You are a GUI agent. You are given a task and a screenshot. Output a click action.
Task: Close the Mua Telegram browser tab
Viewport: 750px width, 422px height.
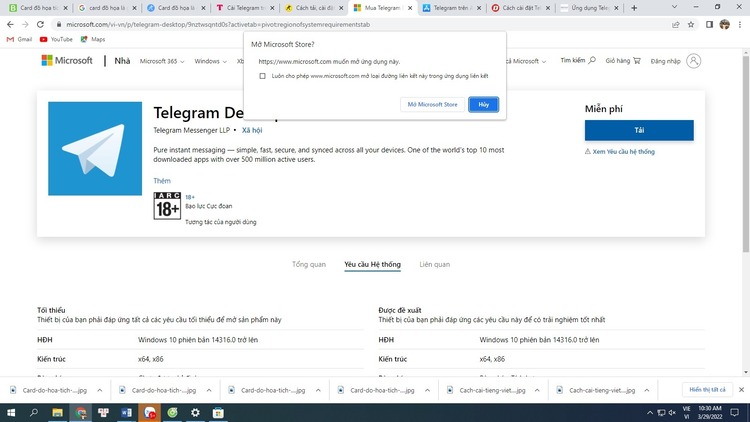point(410,8)
